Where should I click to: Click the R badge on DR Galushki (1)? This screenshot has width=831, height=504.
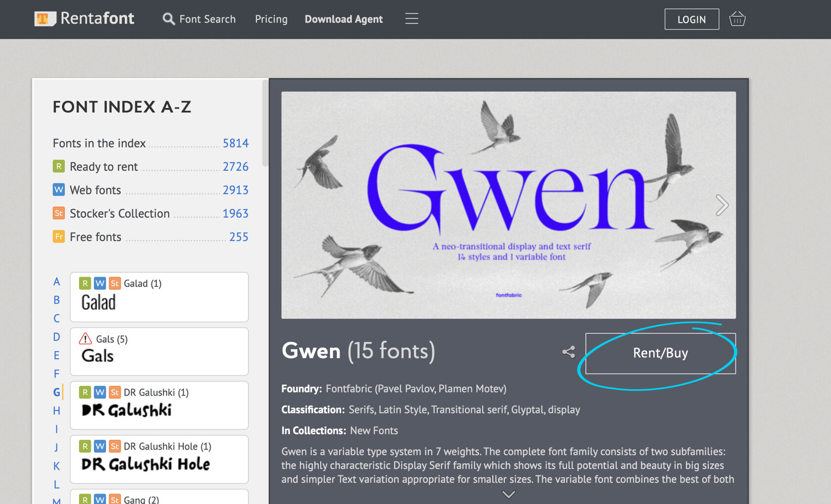click(x=85, y=392)
